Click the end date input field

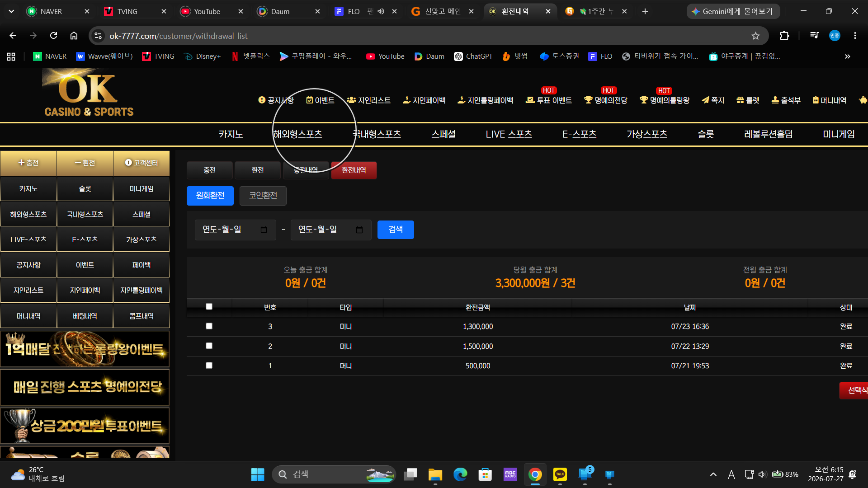(331, 230)
